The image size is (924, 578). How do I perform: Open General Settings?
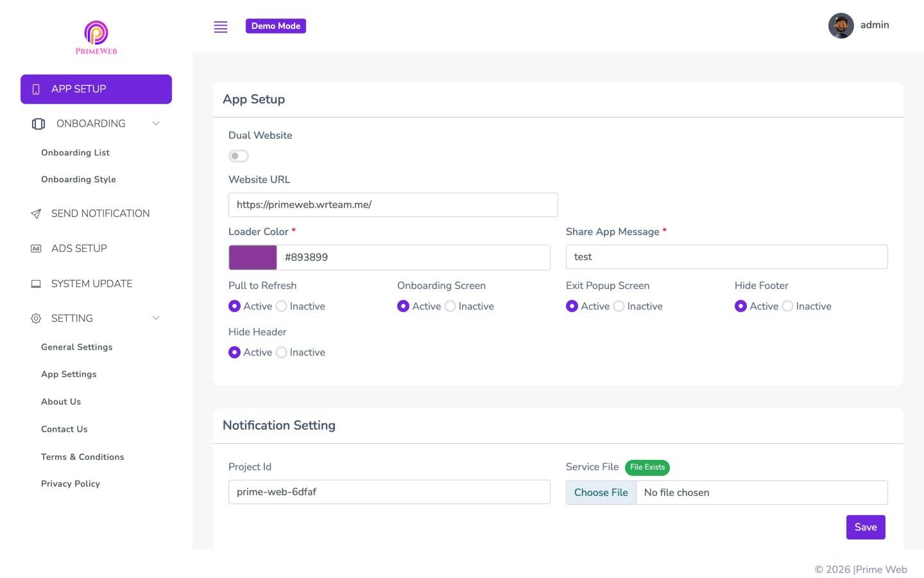pyautogui.click(x=77, y=347)
